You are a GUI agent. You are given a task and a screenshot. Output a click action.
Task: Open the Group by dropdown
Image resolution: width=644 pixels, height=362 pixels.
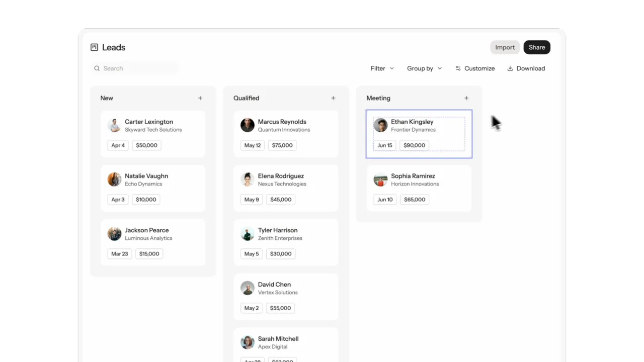[x=424, y=68]
